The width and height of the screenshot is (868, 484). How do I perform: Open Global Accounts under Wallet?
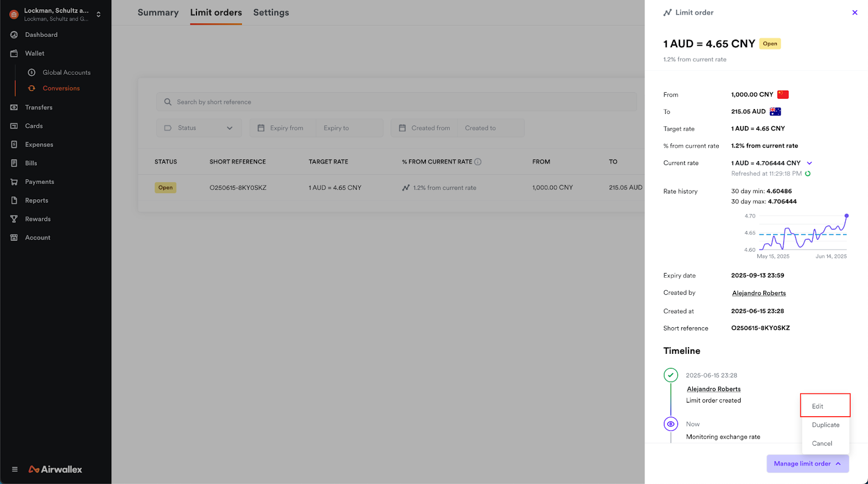pos(66,73)
